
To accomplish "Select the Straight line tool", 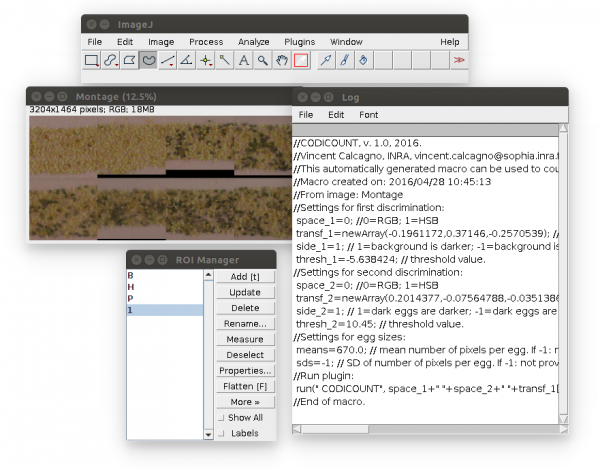I will 168,60.
